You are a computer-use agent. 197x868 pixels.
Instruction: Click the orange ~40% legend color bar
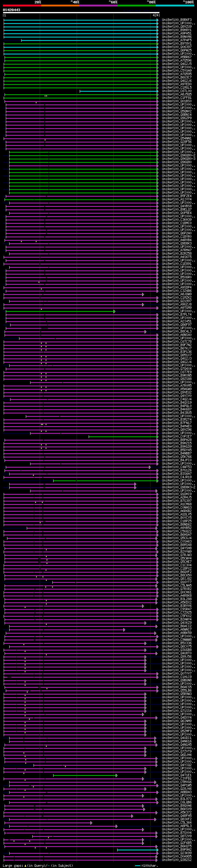[x=60, y=6]
